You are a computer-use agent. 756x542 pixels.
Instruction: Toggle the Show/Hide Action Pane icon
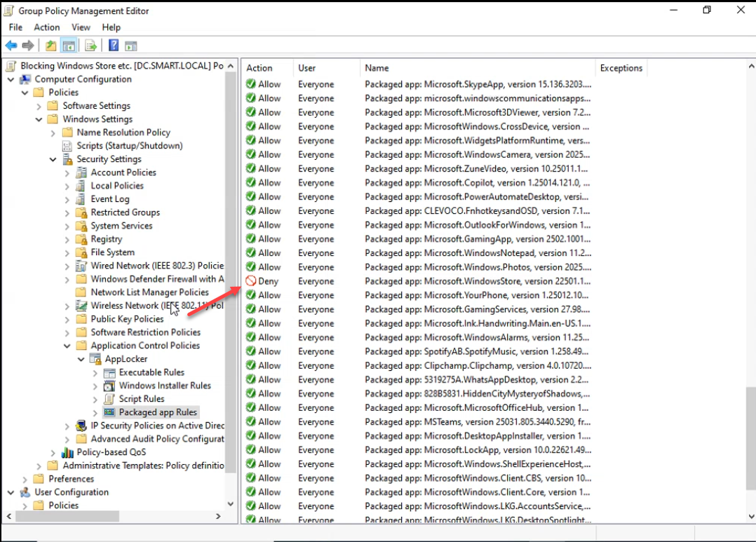pyautogui.click(x=130, y=46)
